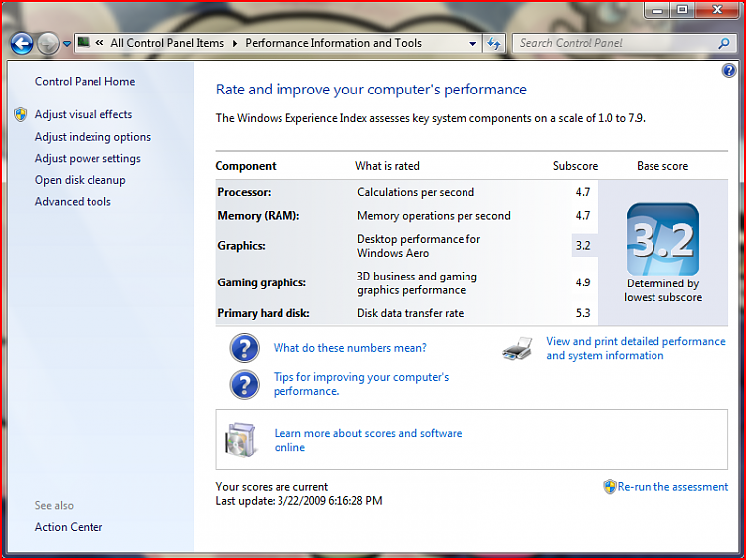Select the Memory (RAM): row label
Screen dimensions: 746x560
[x=259, y=216]
